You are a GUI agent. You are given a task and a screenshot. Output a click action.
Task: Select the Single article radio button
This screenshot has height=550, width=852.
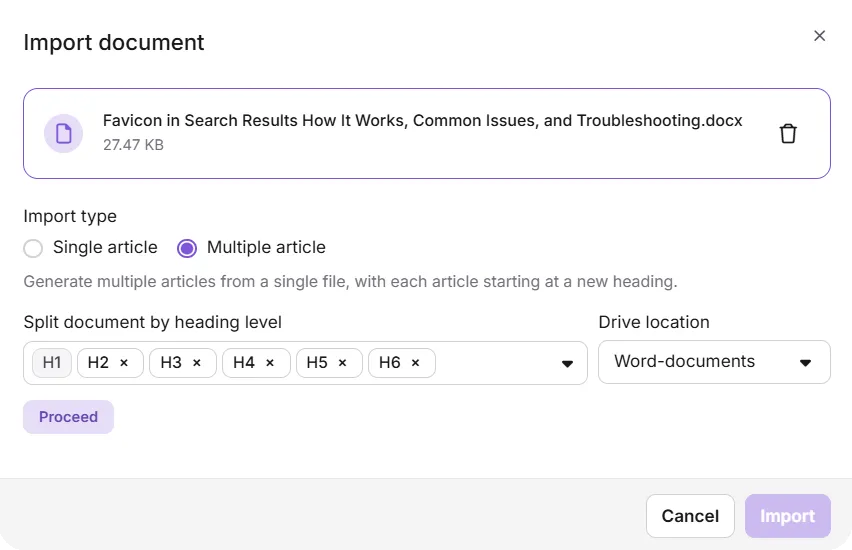33,248
